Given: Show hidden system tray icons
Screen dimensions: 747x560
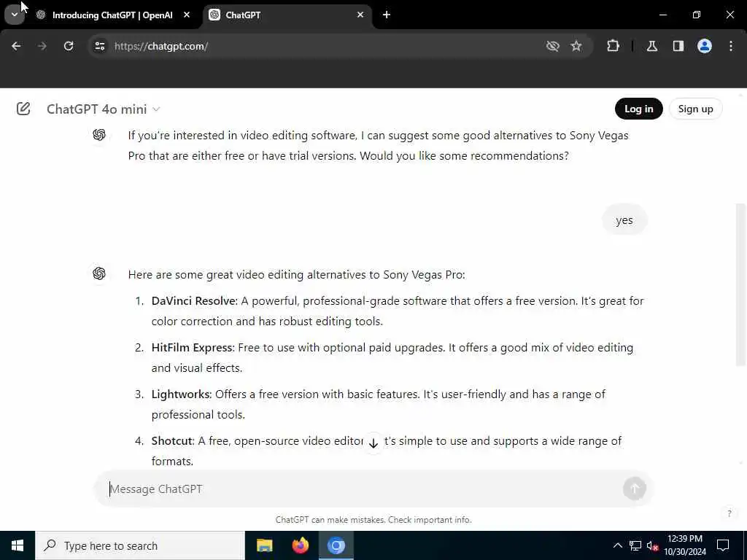Looking at the screenshot, I should (617, 545).
